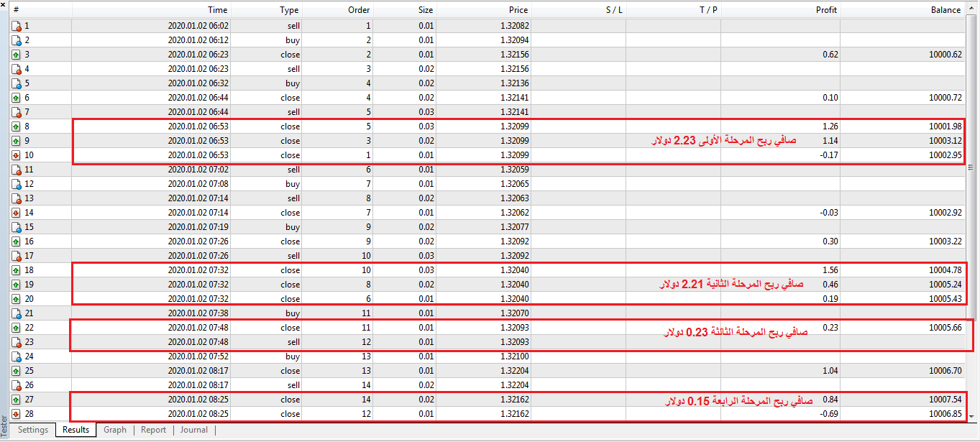Click the sell icon in row 17
This screenshot has width=980, height=442.
click(17, 256)
